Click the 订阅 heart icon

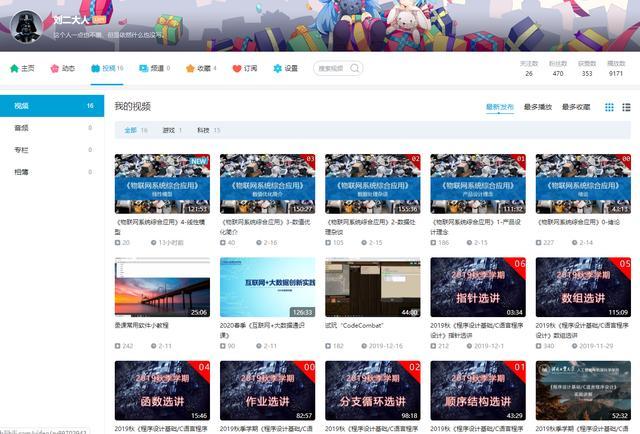(237, 69)
